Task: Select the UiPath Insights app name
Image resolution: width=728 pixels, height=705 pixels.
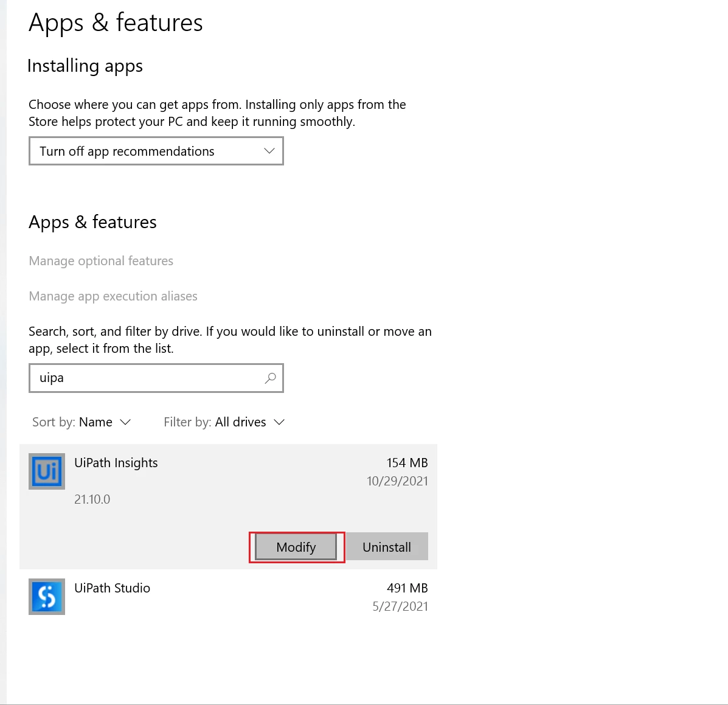Action: click(116, 463)
